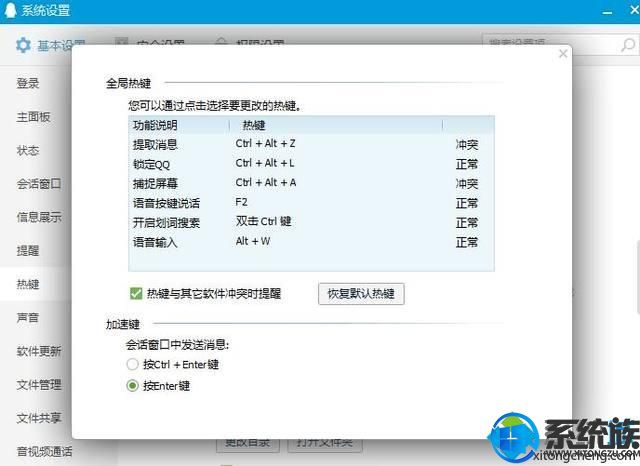Click the gear icon beside 基本设置
640x466 pixels.
click(x=23, y=45)
